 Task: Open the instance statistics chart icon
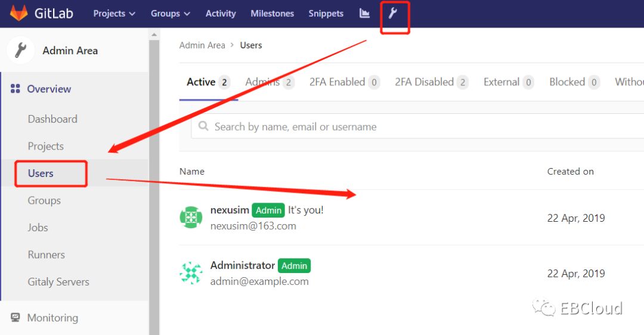[364, 13]
